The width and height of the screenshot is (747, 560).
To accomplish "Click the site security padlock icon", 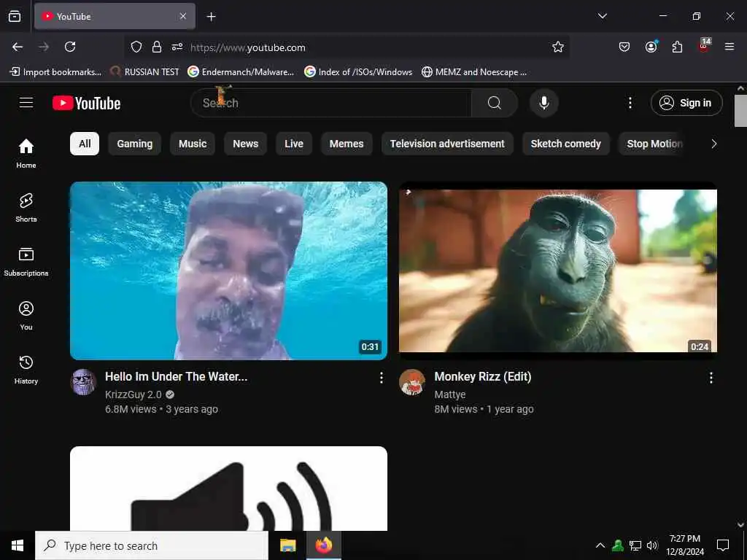I will click(157, 47).
